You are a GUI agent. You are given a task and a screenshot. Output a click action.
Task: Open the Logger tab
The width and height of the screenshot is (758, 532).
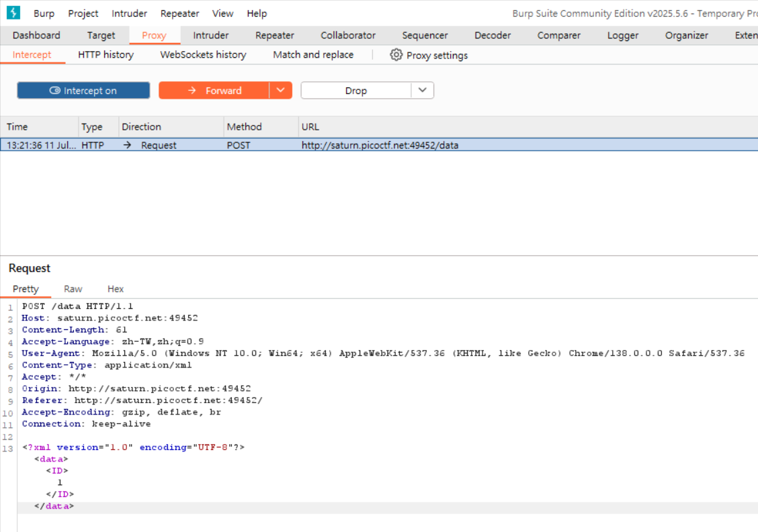623,36
